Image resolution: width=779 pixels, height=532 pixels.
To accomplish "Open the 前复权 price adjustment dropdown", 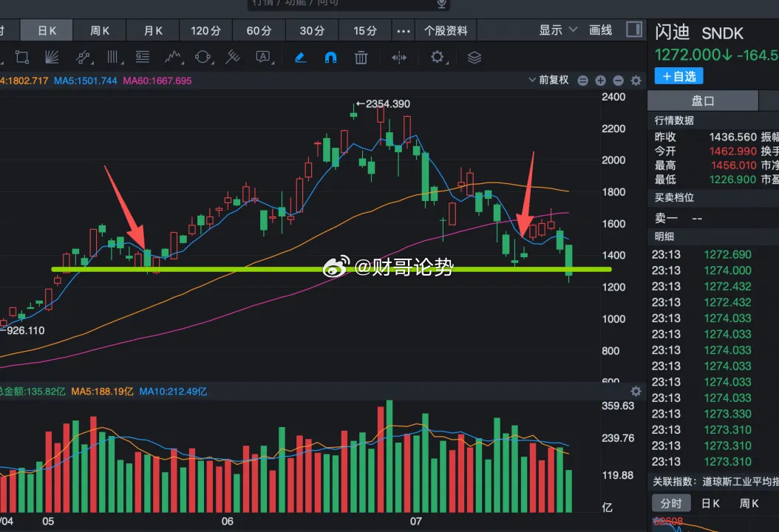I will 548,80.
